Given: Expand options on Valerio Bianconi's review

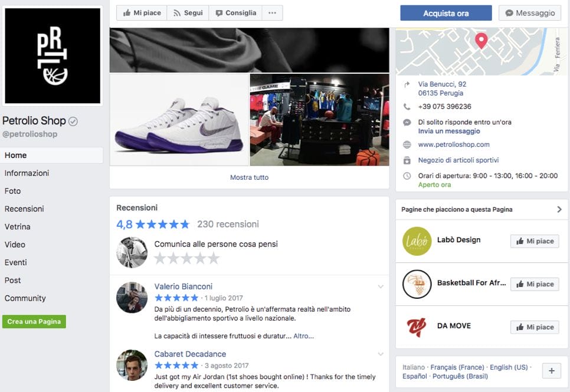Looking at the screenshot, I should (381, 287).
